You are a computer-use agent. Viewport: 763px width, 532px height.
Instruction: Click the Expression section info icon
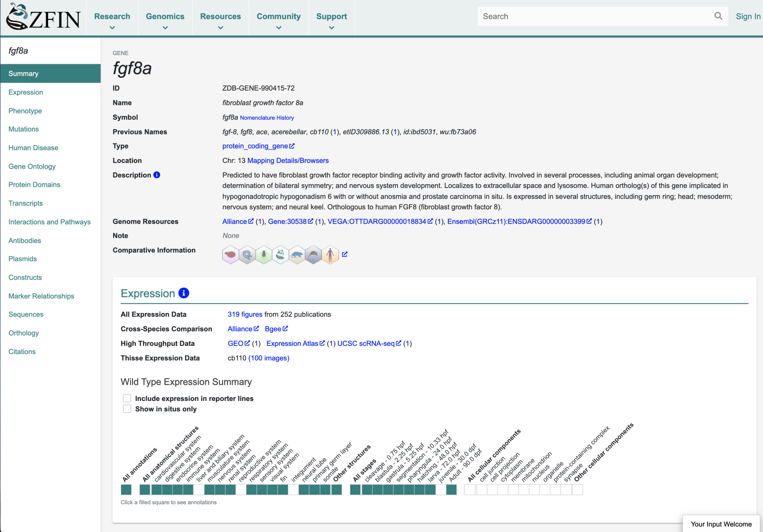[183, 293]
